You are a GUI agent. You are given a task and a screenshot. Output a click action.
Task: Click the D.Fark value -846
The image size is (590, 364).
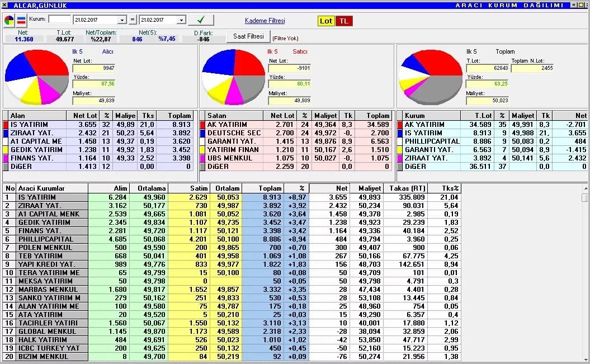point(204,39)
